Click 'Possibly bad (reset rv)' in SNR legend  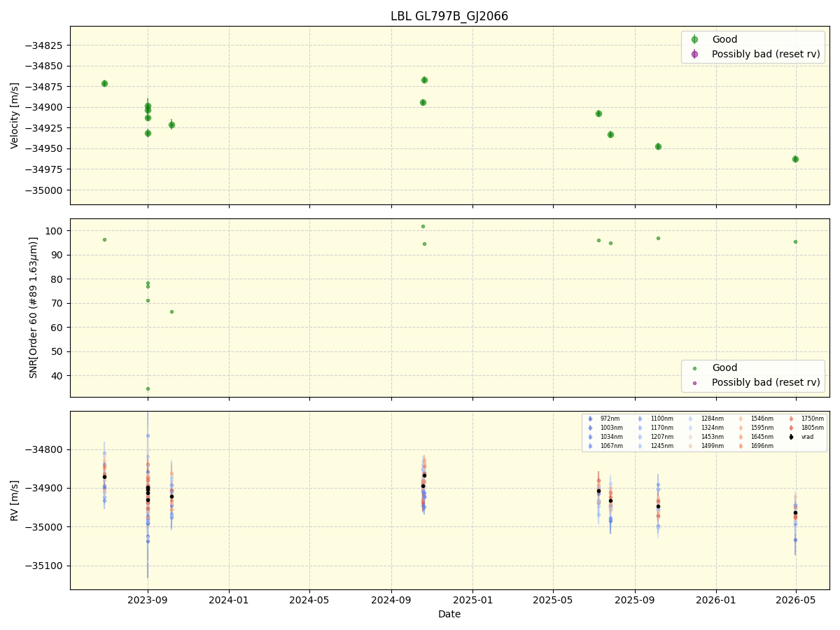[766, 383]
